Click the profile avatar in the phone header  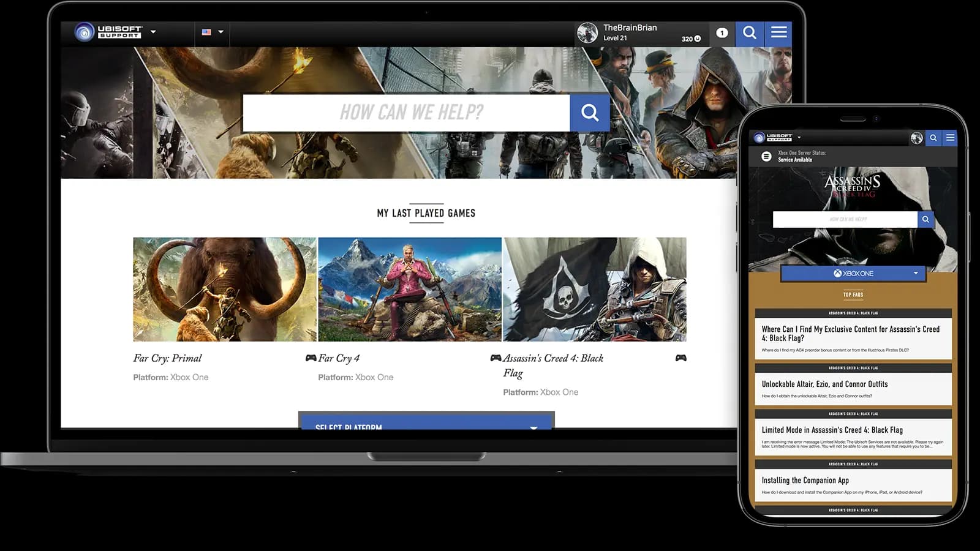pos(916,138)
